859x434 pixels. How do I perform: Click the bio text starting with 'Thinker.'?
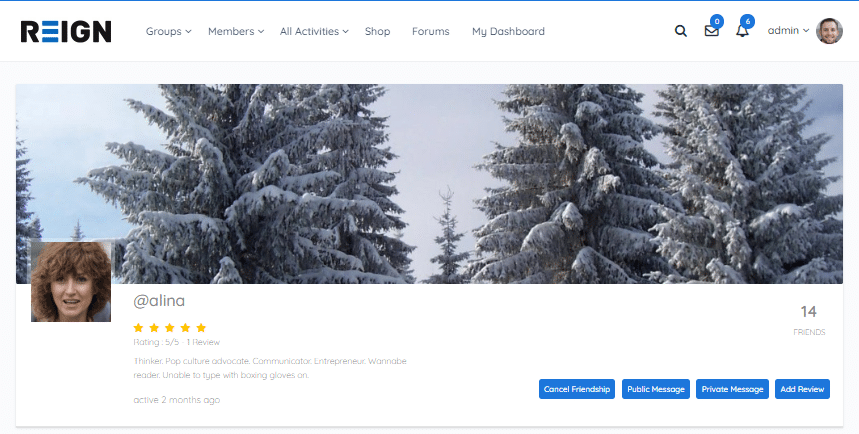270,368
